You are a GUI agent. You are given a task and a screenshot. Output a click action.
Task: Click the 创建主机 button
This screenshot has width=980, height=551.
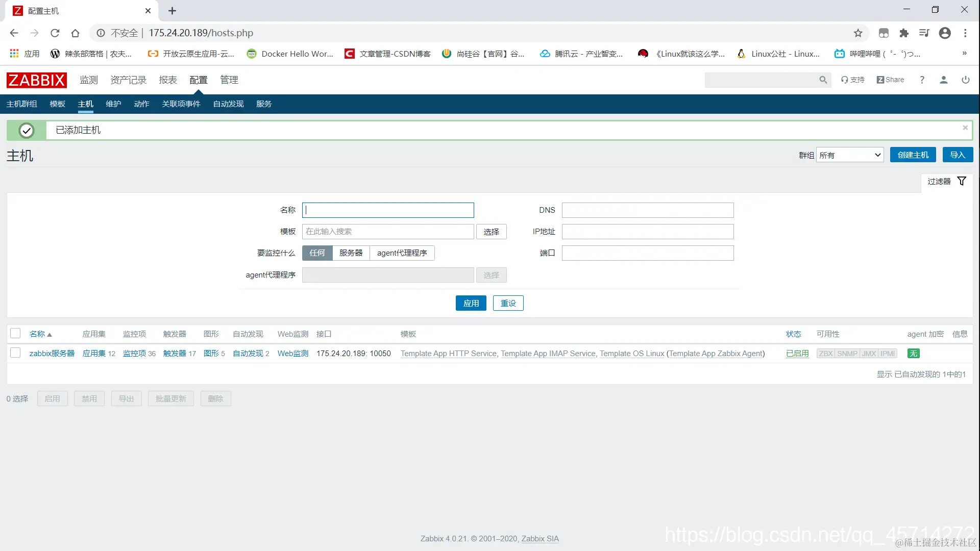pos(913,155)
